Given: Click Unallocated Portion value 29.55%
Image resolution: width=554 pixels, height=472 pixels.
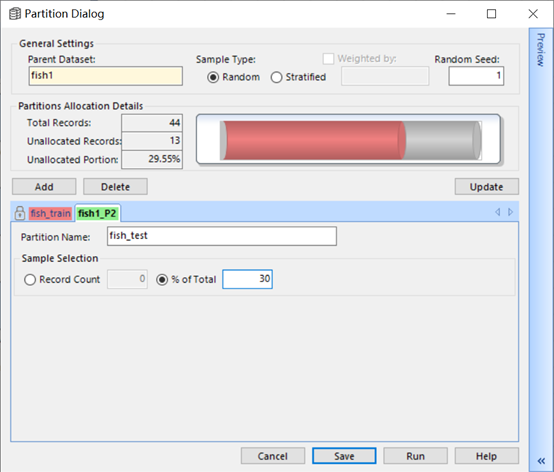Looking at the screenshot, I should (x=152, y=159).
